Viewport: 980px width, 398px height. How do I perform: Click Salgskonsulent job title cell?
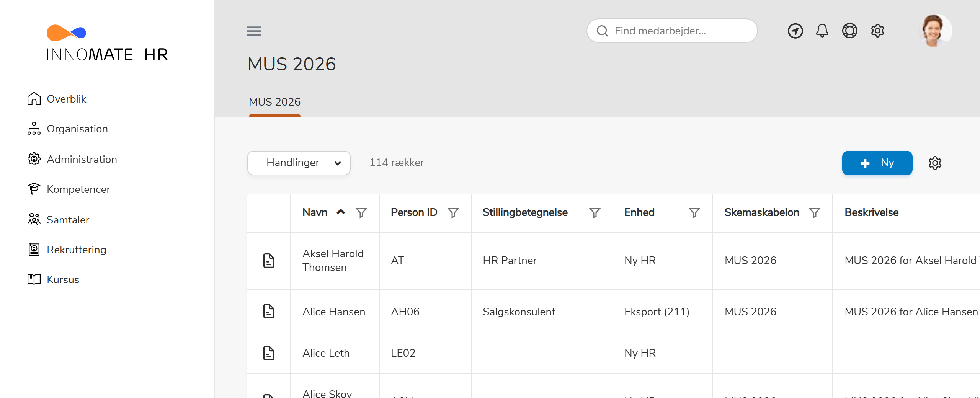click(x=519, y=312)
